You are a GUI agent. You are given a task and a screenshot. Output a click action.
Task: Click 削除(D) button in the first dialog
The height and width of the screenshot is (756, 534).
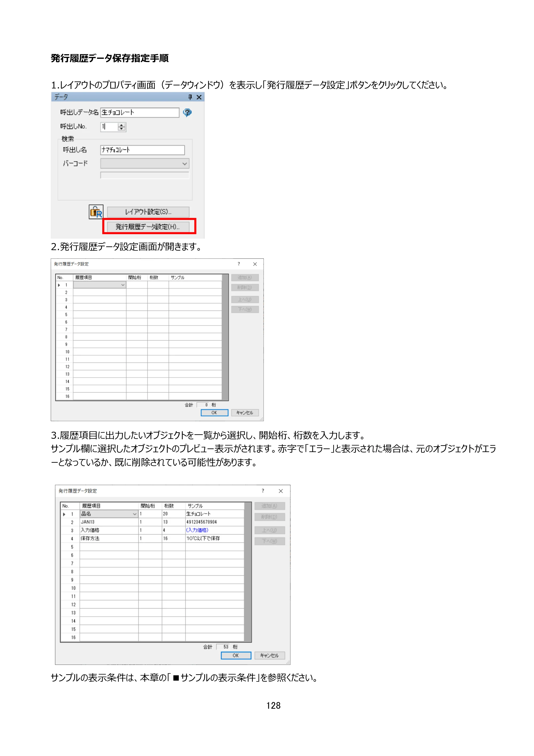tap(245, 288)
